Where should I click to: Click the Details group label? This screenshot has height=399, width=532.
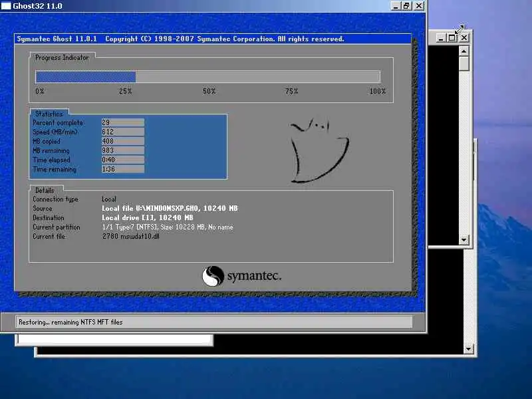point(45,190)
